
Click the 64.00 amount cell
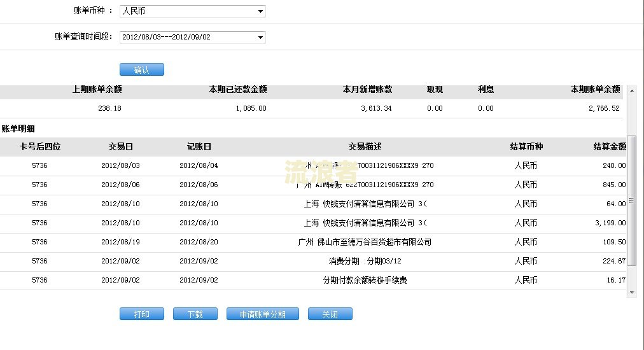pos(616,204)
